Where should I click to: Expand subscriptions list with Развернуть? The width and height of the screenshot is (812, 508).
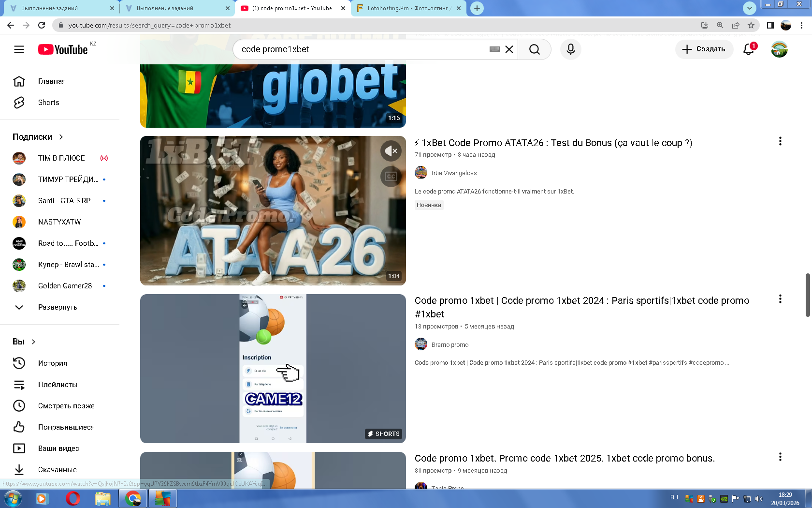[59, 307]
